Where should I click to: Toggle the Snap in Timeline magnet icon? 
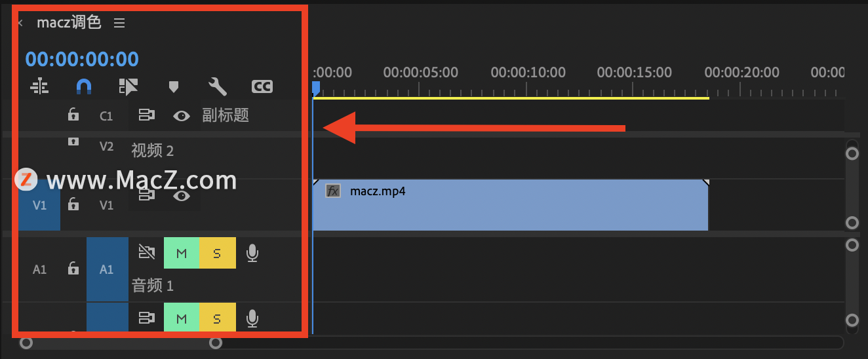point(84,86)
